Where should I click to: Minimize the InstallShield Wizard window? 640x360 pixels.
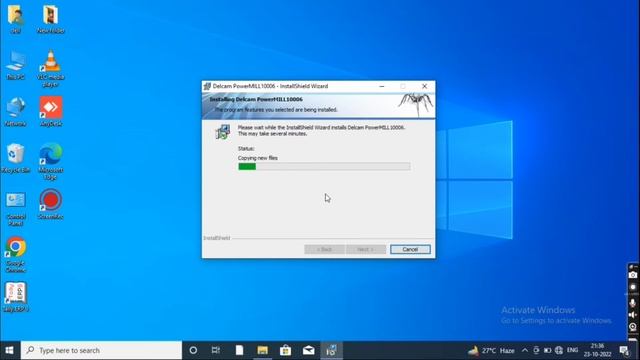tap(382, 86)
